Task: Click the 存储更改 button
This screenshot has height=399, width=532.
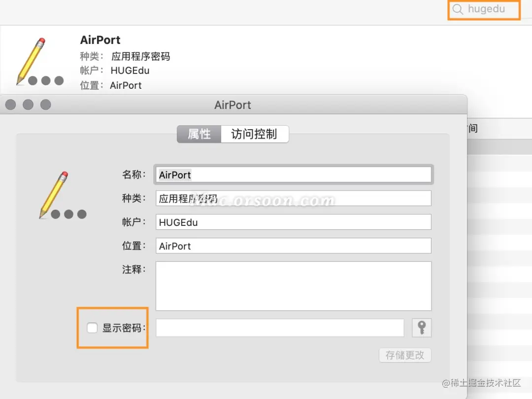Action: 405,355
